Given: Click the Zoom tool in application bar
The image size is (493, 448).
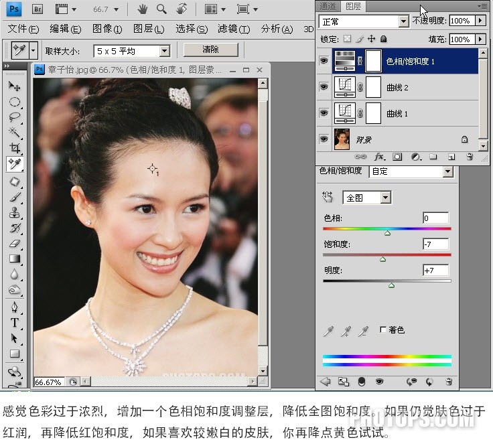Looking at the screenshot, I should 161,9.
